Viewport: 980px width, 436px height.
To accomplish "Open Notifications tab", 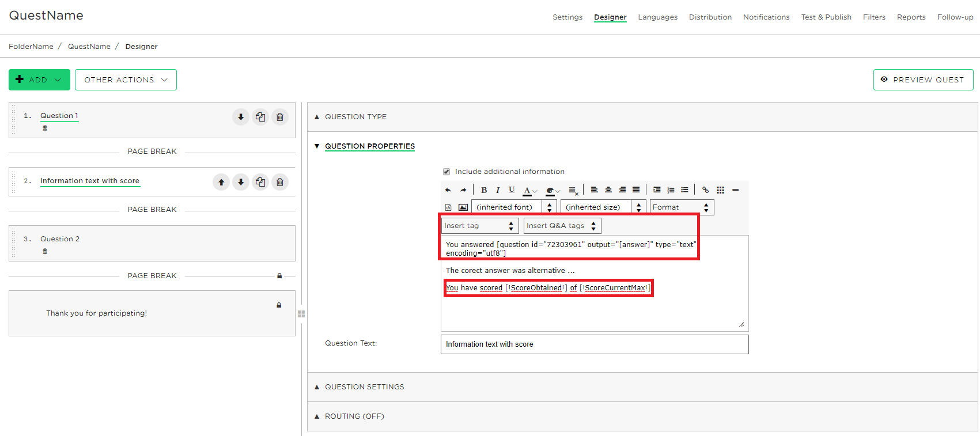I will coord(766,17).
